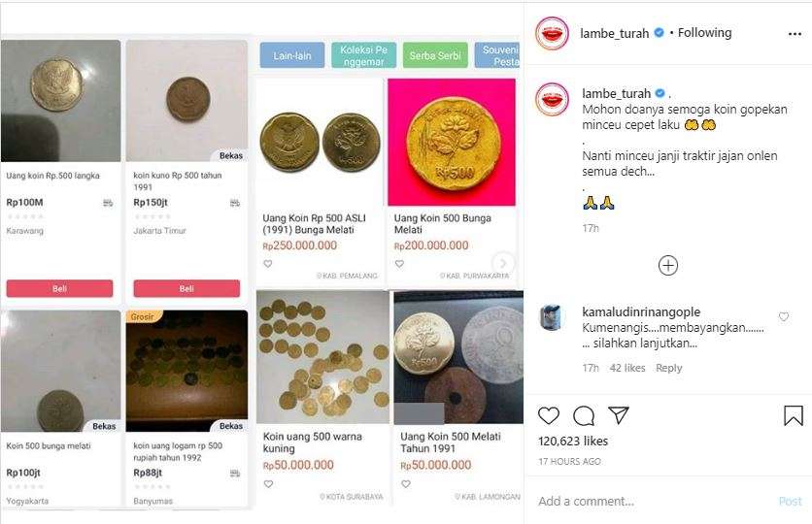Image resolution: width=812 pixels, height=524 pixels.
Task: Buy the Rp100M Karawang coin with Beli
Action: click(59, 288)
